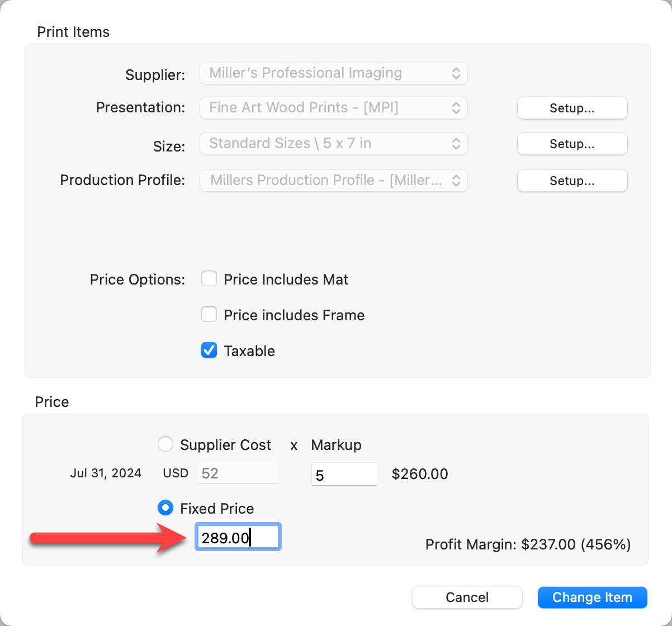Viewport: 672px width, 626px height.
Task: Click Setup button next to Presentation
Action: (x=572, y=108)
